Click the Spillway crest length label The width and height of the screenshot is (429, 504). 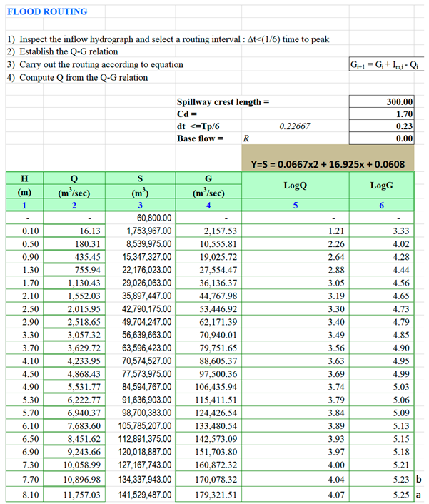223,102
